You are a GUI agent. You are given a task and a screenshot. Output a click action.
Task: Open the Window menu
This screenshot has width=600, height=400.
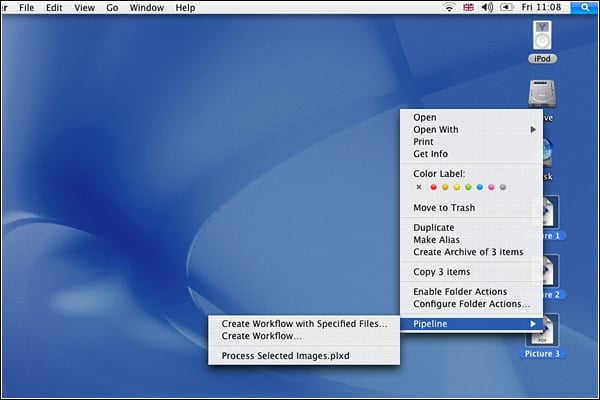(147, 8)
